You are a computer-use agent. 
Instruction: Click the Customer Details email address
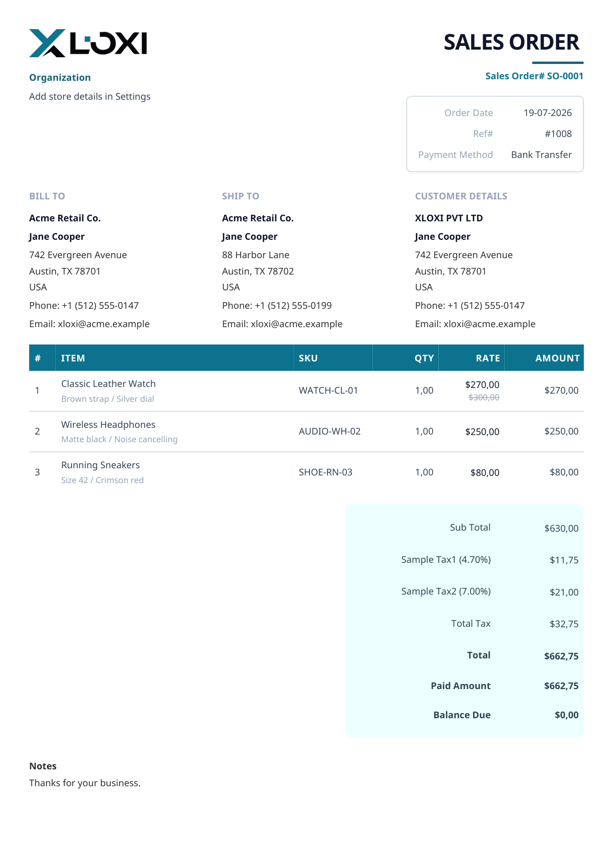coord(475,324)
